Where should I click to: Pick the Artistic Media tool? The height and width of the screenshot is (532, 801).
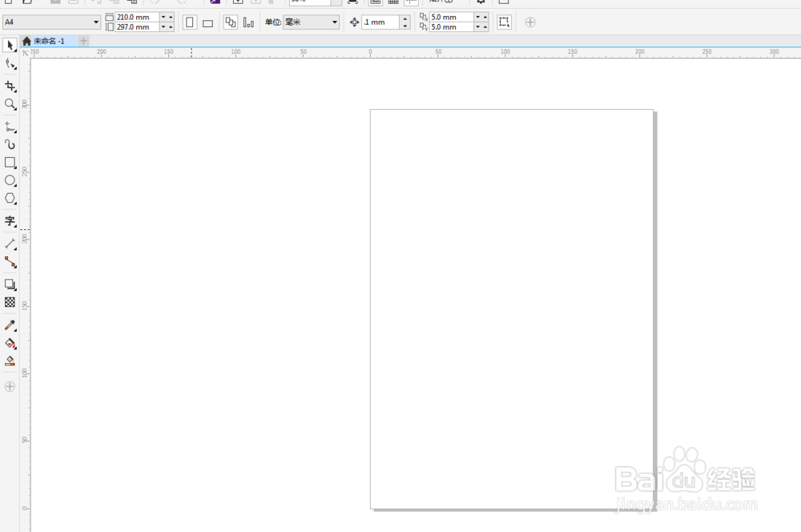pyautogui.click(x=10, y=145)
